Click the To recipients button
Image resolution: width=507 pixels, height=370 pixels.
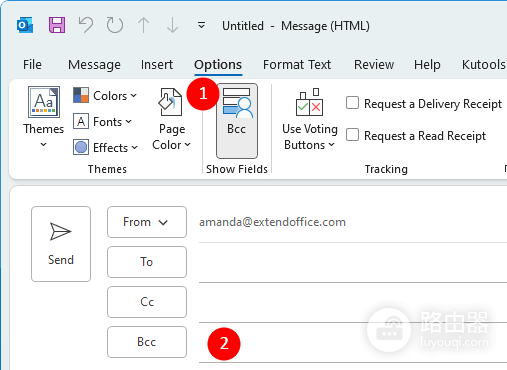(147, 262)
